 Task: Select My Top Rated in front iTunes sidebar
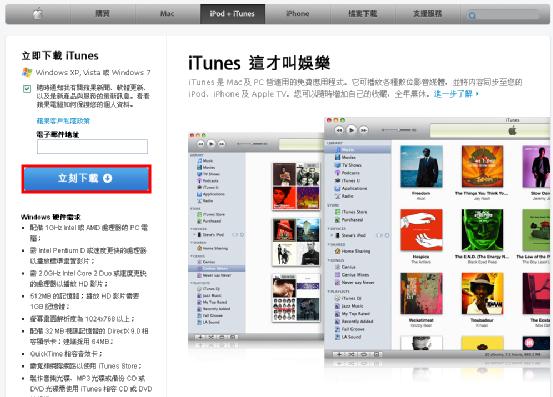tap(352, 313)
